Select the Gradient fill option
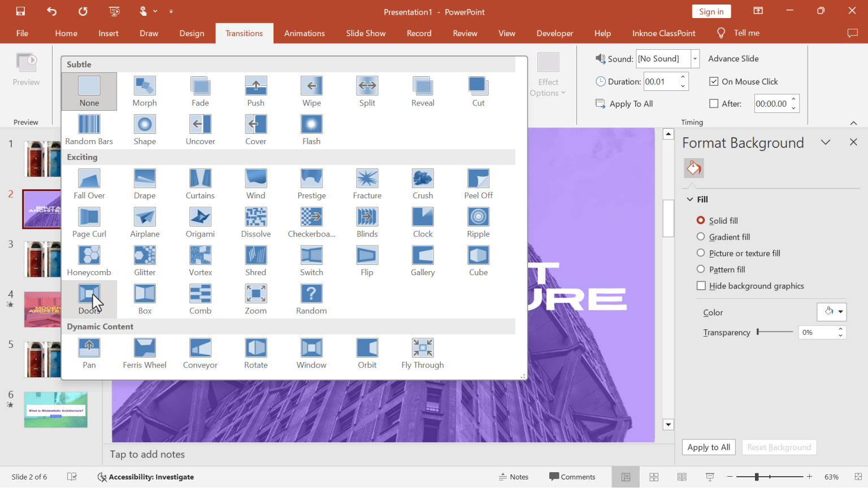 [701, 237]
